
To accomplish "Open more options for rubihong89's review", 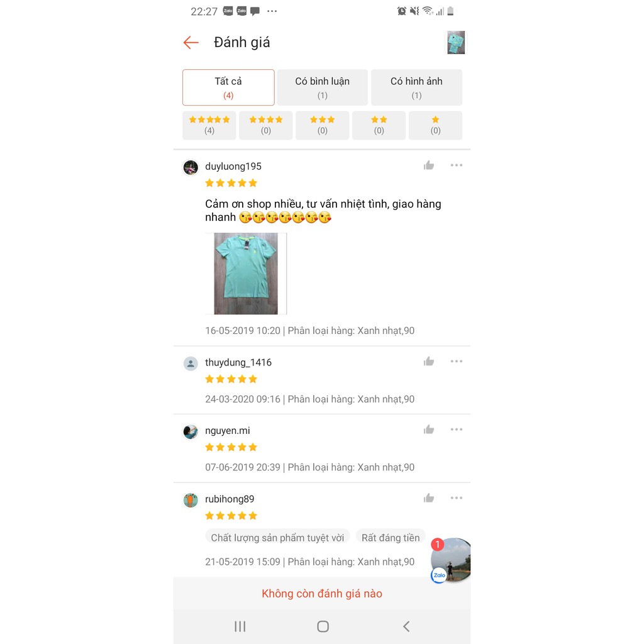I will pos(457,498).
